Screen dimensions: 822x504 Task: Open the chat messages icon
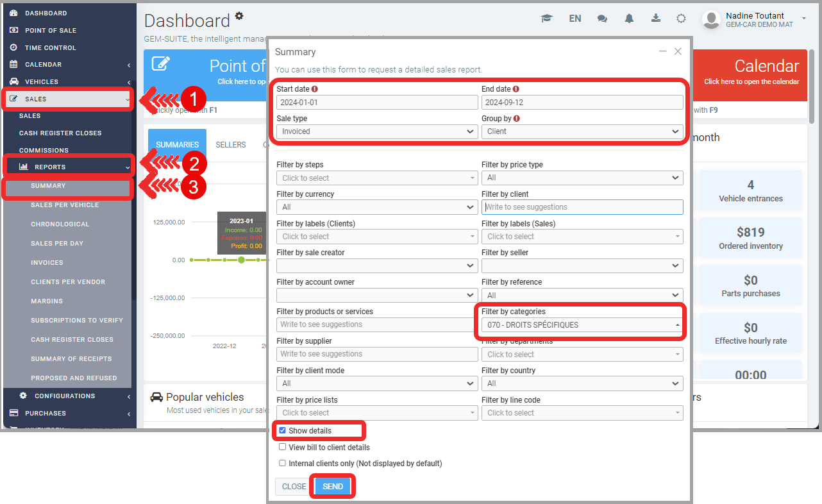(x=602, y=19)
